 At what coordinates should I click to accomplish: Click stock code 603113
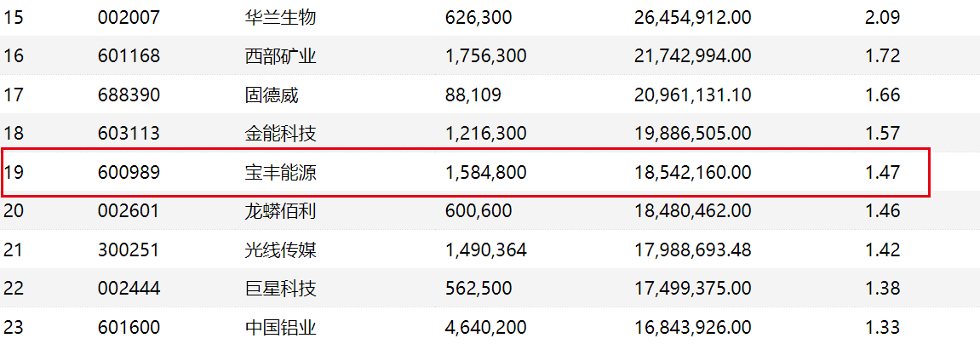[x=129, y=134]
